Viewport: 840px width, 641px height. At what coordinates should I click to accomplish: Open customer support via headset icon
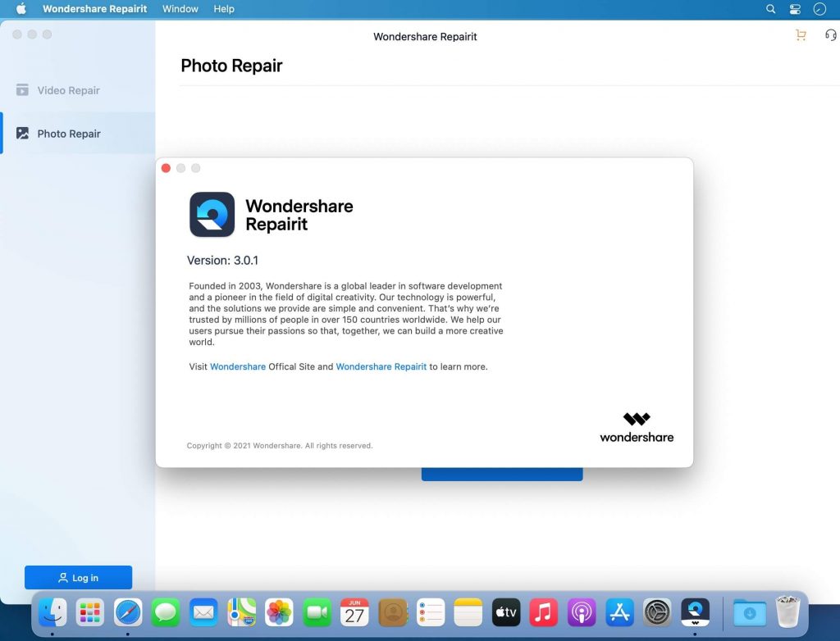(x=831, y=35)
